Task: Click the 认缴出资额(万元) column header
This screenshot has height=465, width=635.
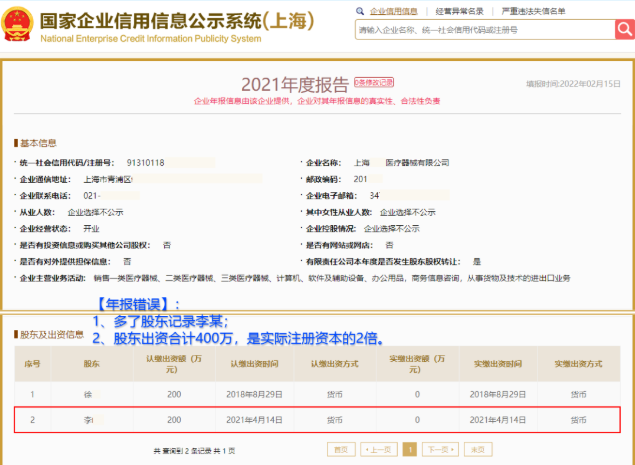Action: click(x=174, y=364)
